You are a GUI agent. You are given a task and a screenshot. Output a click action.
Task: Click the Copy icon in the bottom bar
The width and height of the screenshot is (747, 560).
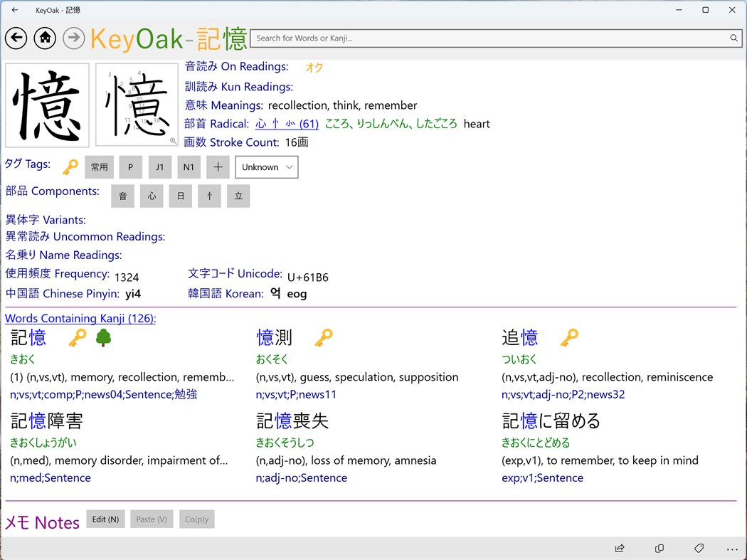tap(659, 548)
